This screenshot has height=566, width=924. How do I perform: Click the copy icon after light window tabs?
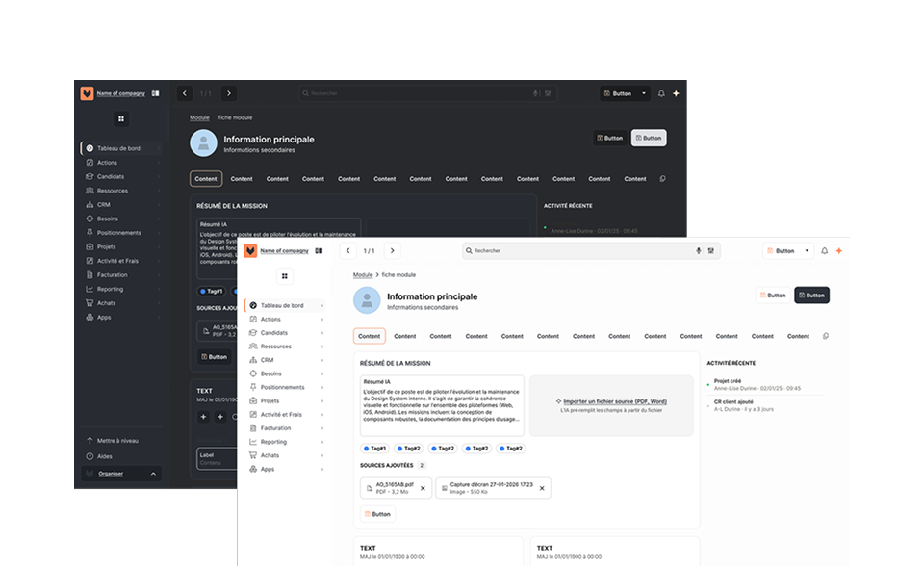coord(826,336)
